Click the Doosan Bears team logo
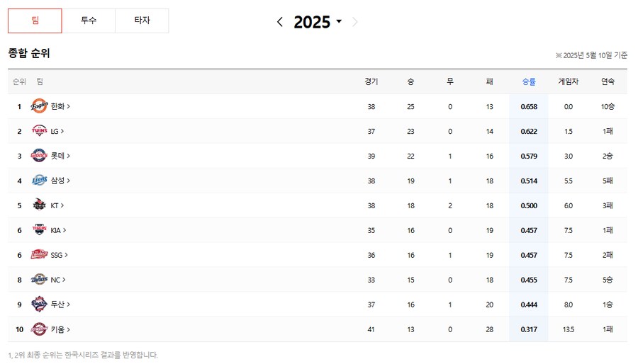The image size is (638, 364). tap(39, 304)
